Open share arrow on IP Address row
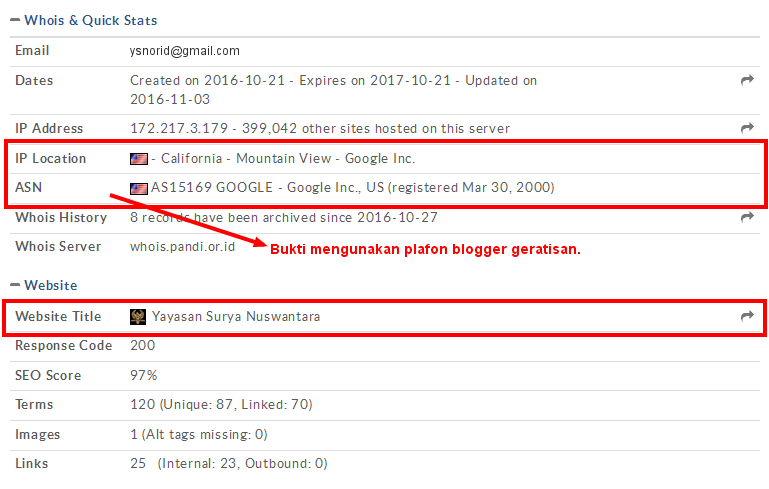 [747, 128]
